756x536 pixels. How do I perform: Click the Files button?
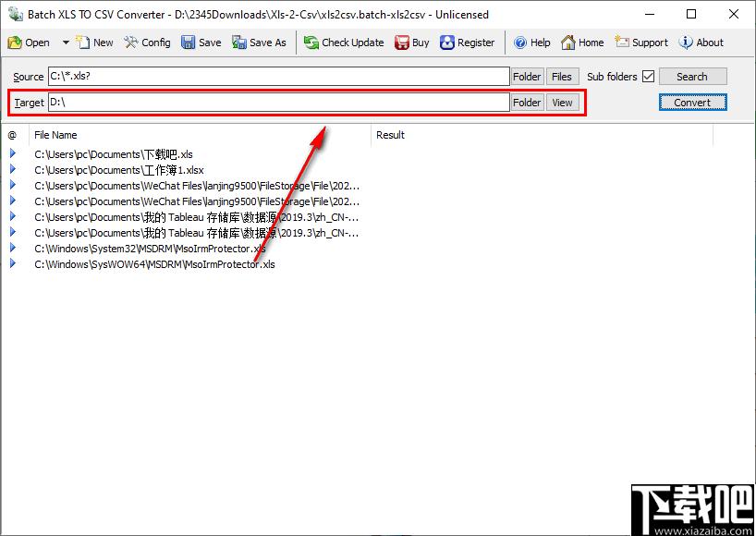(562, 76)
